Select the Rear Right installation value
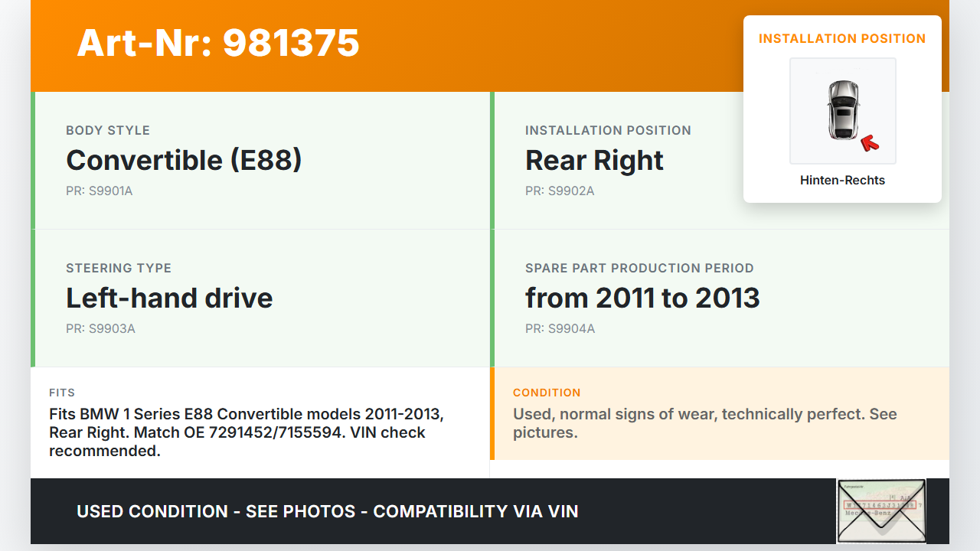 tap(594, 161)
